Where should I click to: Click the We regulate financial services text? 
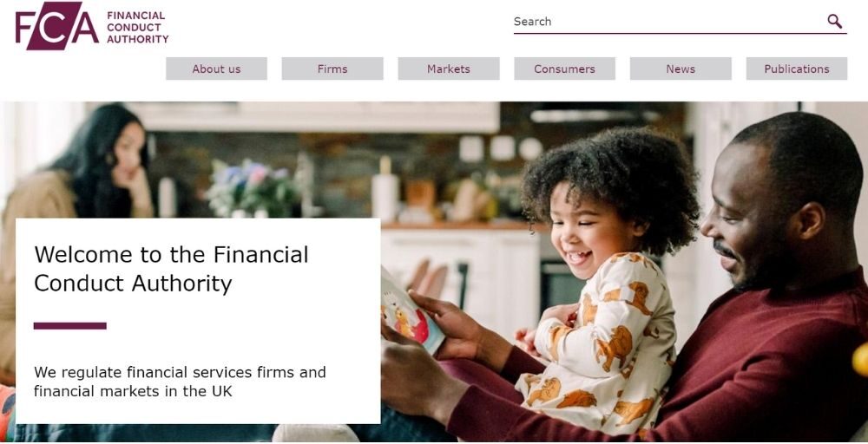[x=180, y=382]
